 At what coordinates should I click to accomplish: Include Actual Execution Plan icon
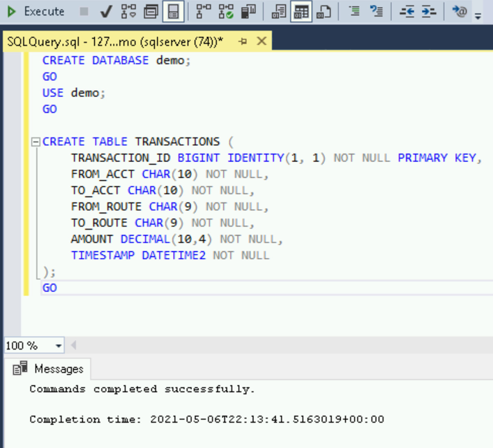(204, 12)
